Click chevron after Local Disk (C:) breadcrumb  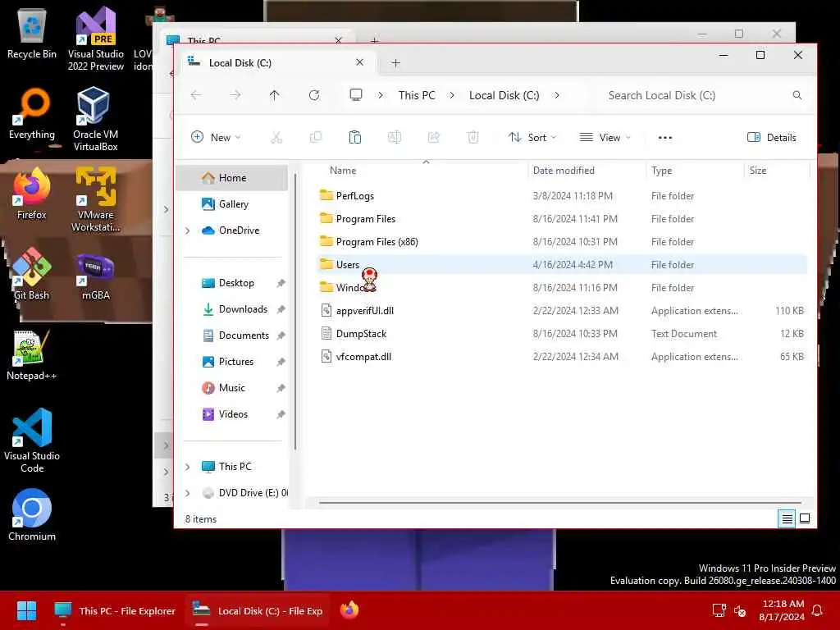click(x=557, y=95)
